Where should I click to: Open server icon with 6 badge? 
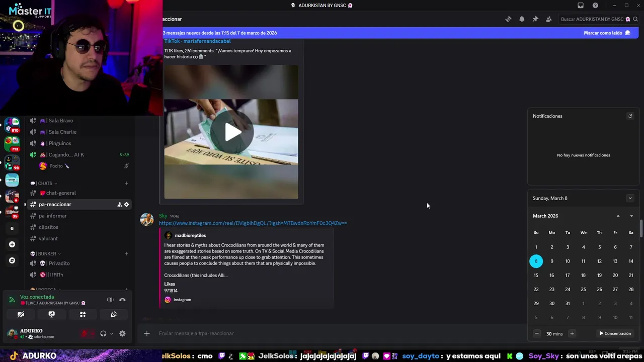click(x=12, y=196)
